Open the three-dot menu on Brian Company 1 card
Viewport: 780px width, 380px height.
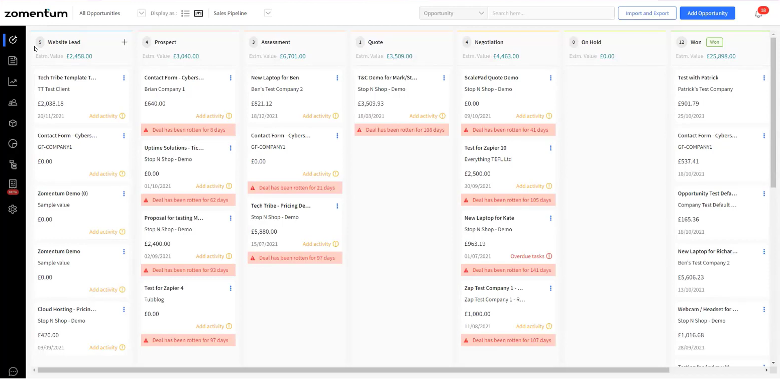coord(230,78)
